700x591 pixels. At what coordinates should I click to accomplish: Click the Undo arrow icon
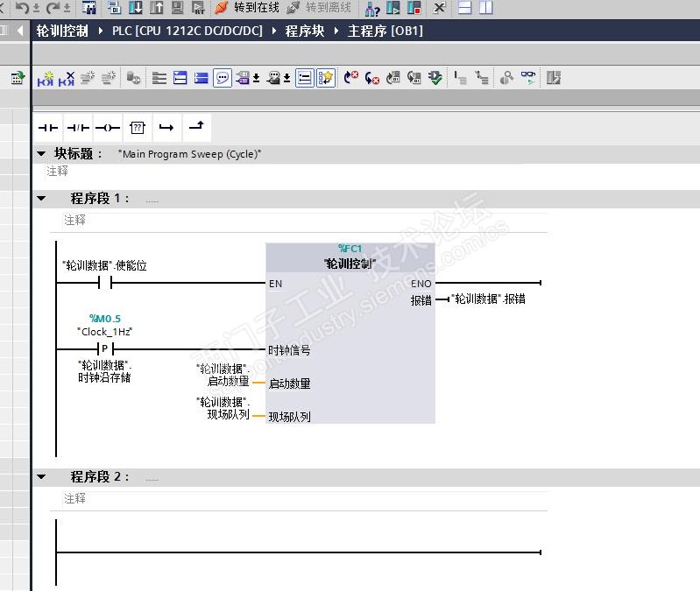22,8
